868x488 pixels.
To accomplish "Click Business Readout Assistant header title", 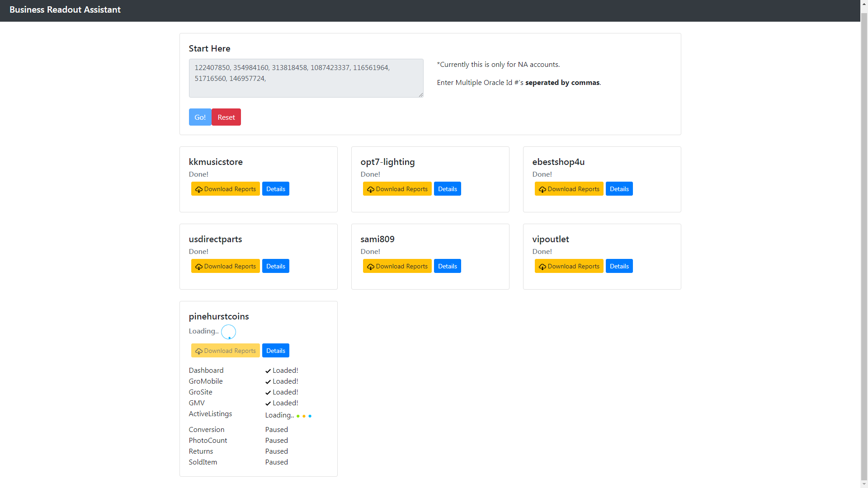I will tap(65, 9).
